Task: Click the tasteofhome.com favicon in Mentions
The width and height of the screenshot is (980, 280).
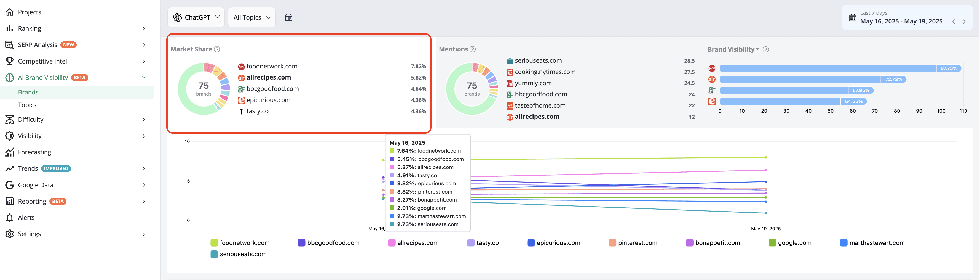Action: pyautogui.click(x=510, y=106)
